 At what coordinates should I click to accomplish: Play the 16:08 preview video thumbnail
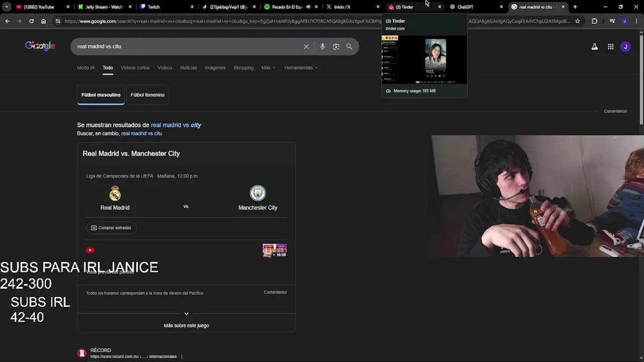tap(275, 250)
